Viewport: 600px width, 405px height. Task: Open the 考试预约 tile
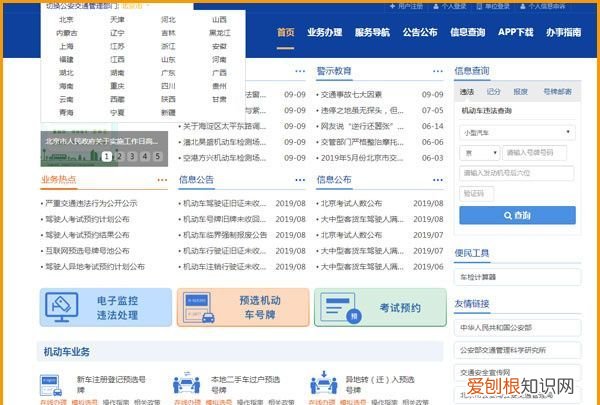coord(380,307)
